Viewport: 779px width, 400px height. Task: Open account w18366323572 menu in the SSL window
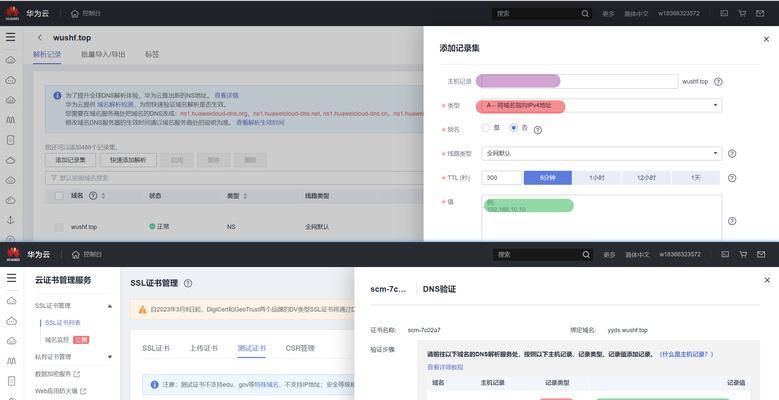(x=680, y=254)
